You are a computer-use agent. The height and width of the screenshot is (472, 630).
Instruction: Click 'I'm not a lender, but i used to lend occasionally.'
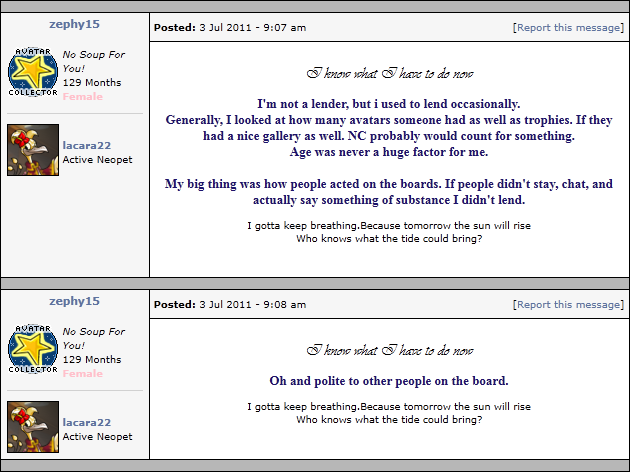coord(389,104)
